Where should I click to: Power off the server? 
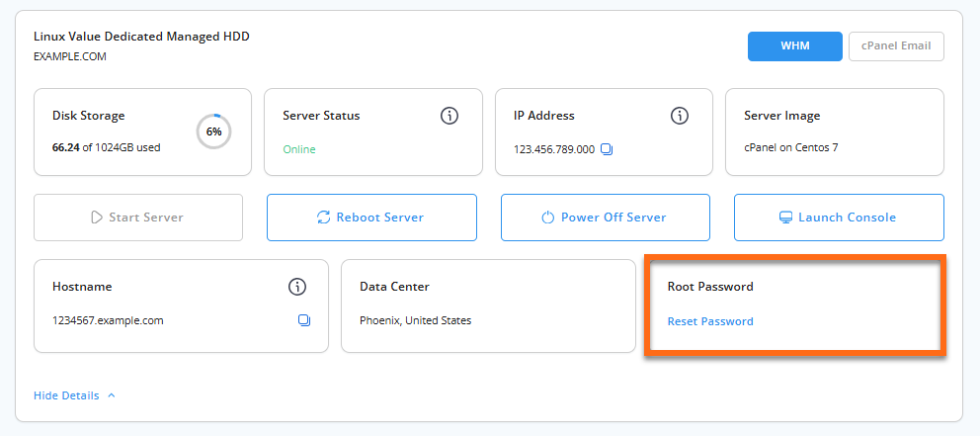pyautogui.click(x=605, y=218)
